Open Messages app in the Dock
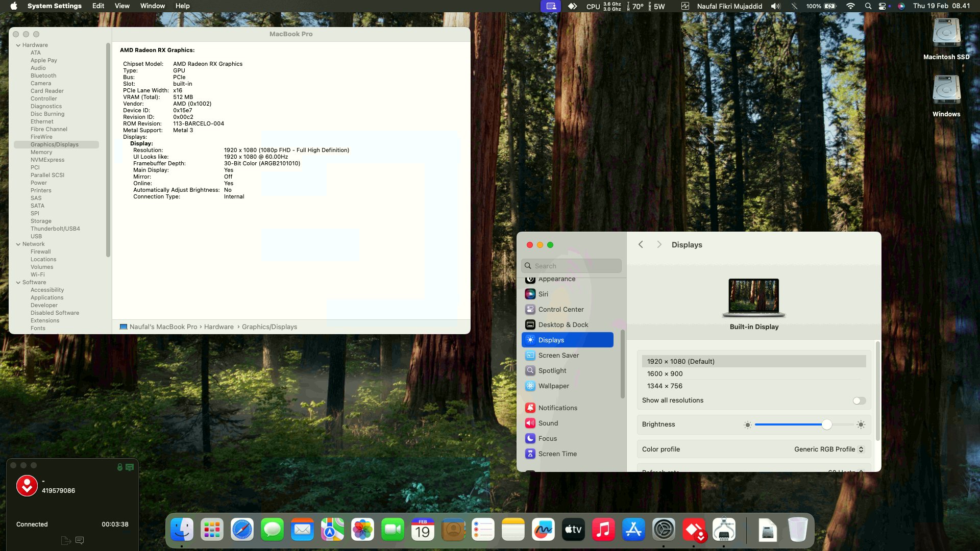Screen dimensions: 980x551 pyautogui.click(x=272, y=530)
